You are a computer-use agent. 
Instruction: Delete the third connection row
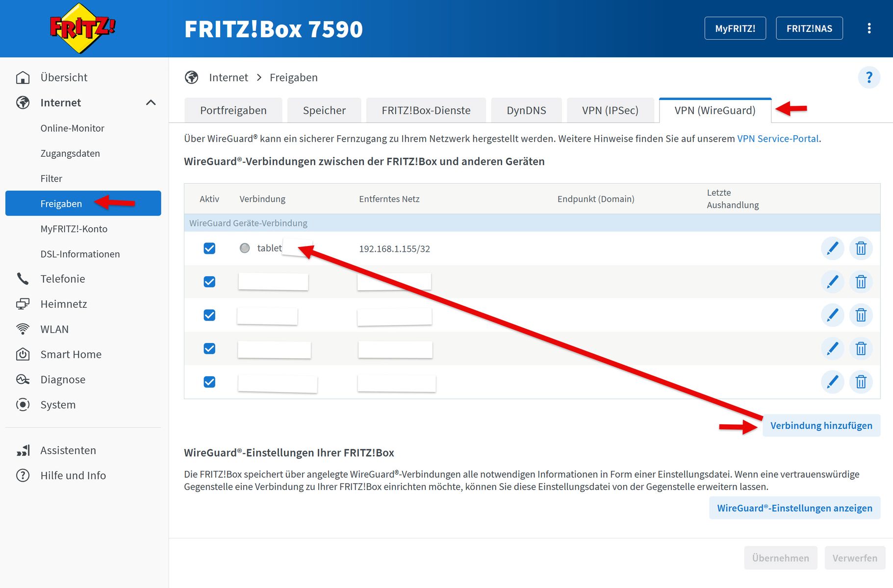[861, 315]
